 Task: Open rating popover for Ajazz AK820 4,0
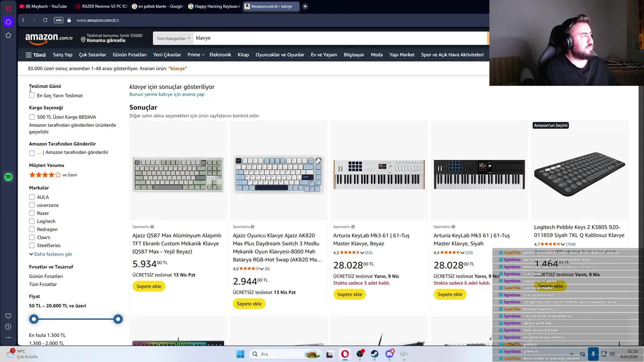[252, 268]
